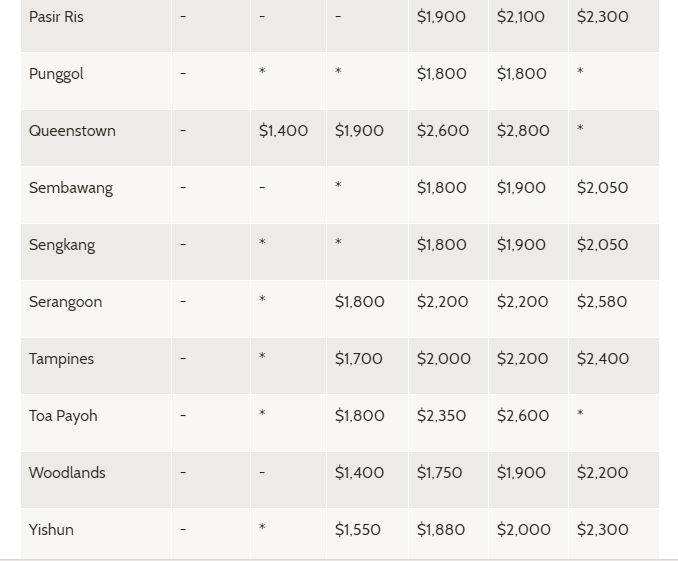Click the Sengkang town name

62,245
